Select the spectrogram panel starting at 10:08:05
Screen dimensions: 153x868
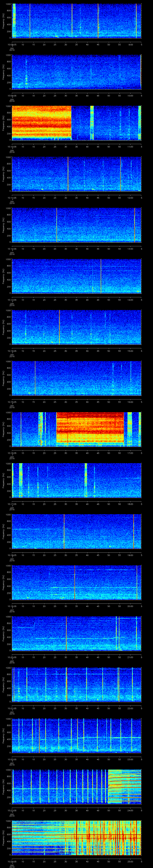pos(77,21)
